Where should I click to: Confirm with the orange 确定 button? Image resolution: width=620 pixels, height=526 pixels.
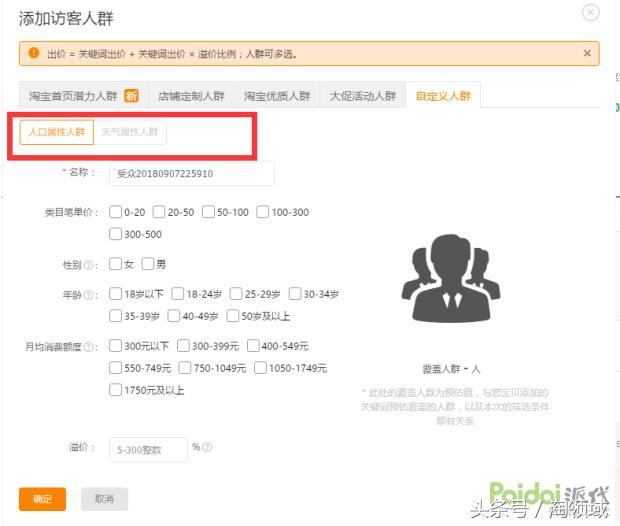tap(42, 499)
